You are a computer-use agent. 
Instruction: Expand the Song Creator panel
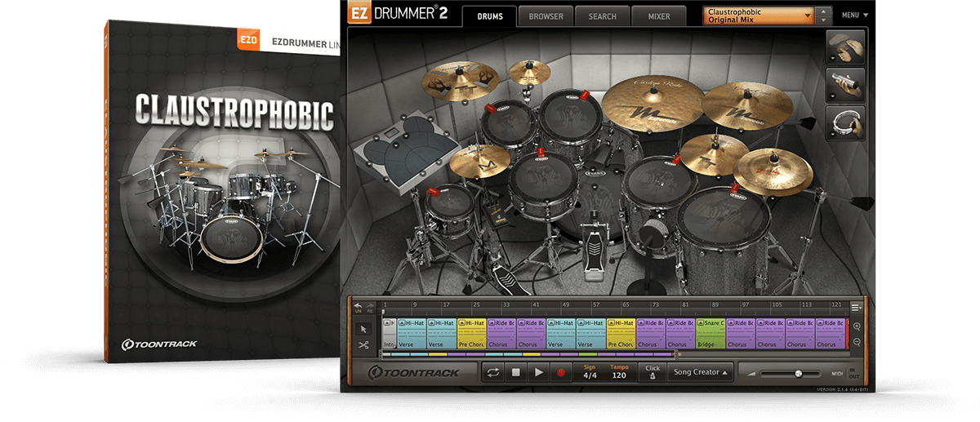coord(698,372)
